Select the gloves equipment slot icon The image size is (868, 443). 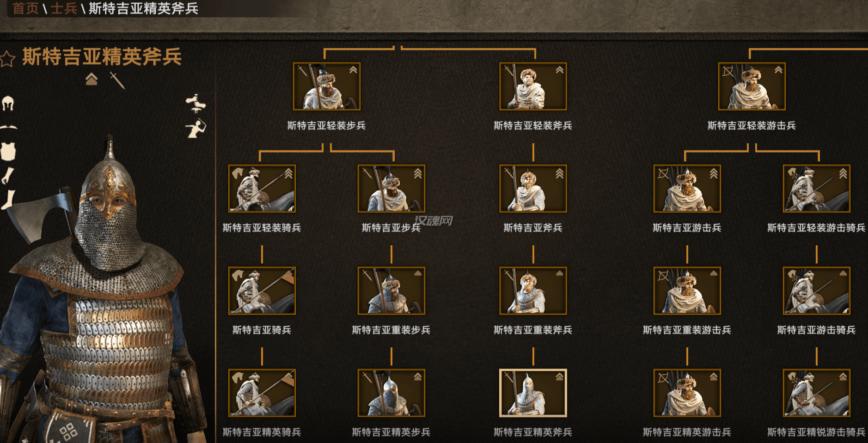(7, 176)
